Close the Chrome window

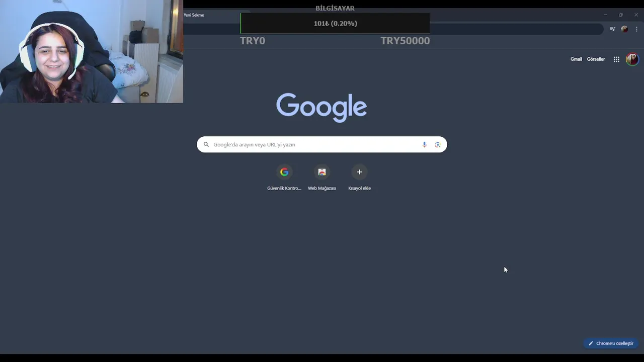[636, 15]
